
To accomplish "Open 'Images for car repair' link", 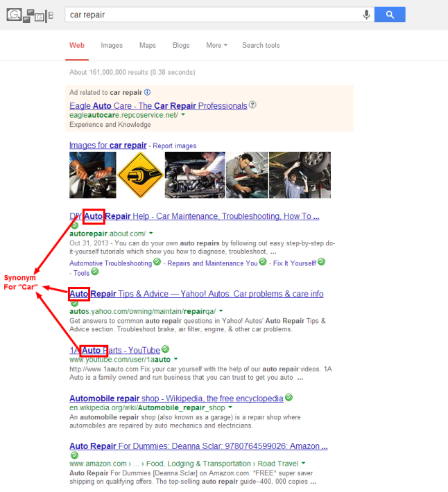I will [x=108, y=146].
